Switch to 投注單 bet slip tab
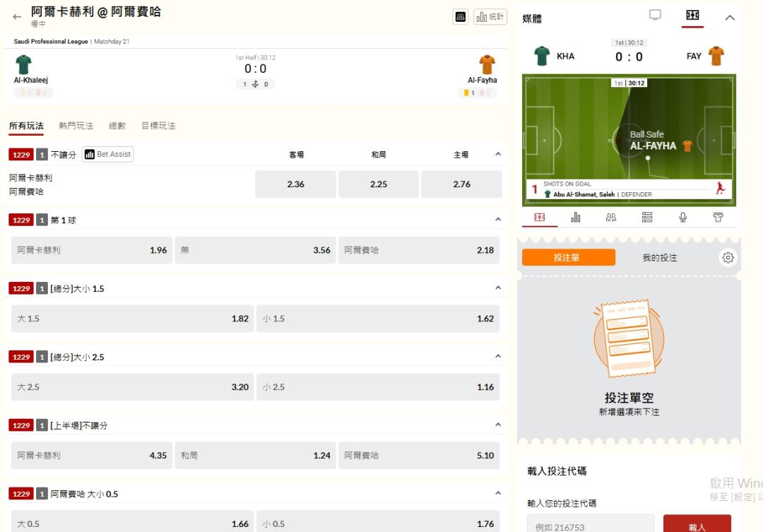The height and width of the screenshot is (532, 763). (x=568, y=257)
